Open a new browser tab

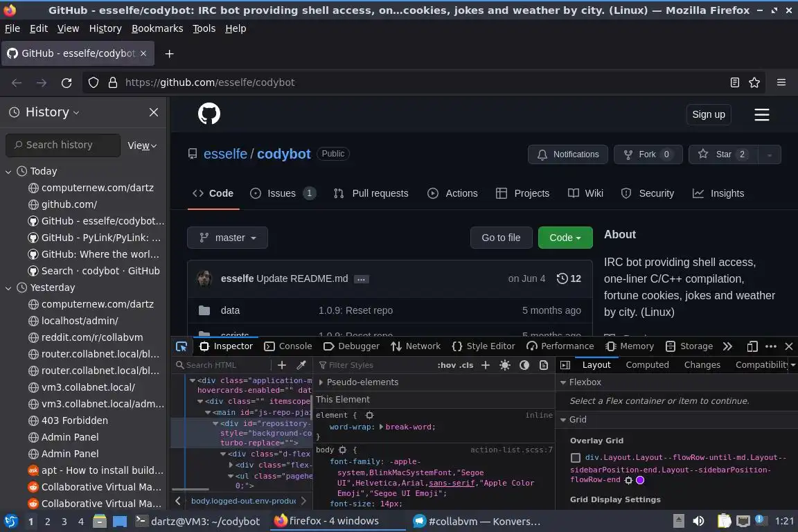(170, 53)
